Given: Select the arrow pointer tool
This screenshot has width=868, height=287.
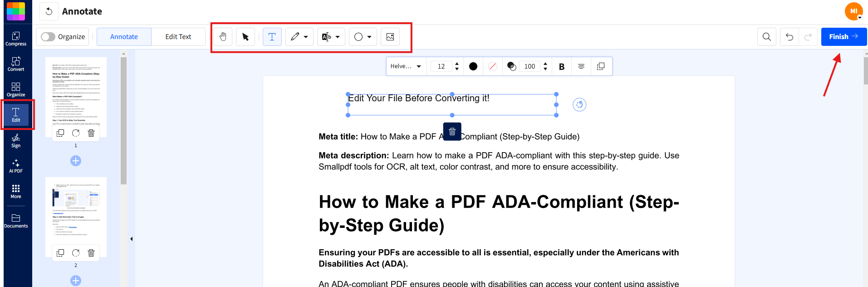Looking at the screenshot, I should point(245,37).
